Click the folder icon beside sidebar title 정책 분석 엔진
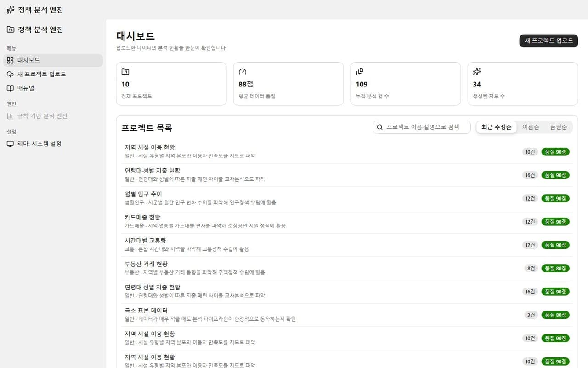This screenshot has height=368, width=588. (x=11, y=29)
